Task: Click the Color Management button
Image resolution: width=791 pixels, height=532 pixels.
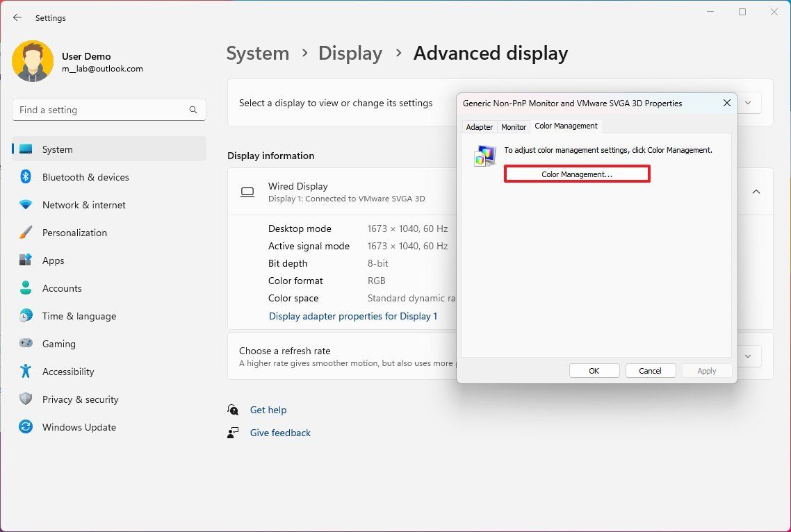Action: 577,174
